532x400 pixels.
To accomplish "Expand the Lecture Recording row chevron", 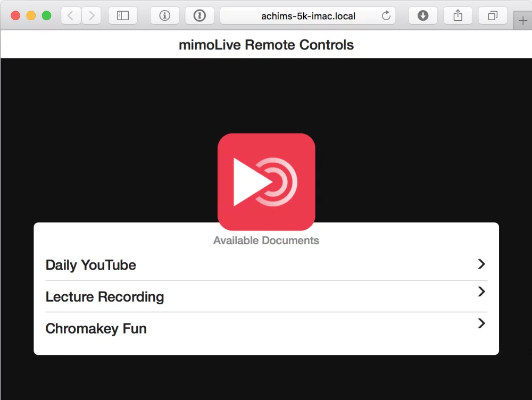I will [x=481, y=291].
